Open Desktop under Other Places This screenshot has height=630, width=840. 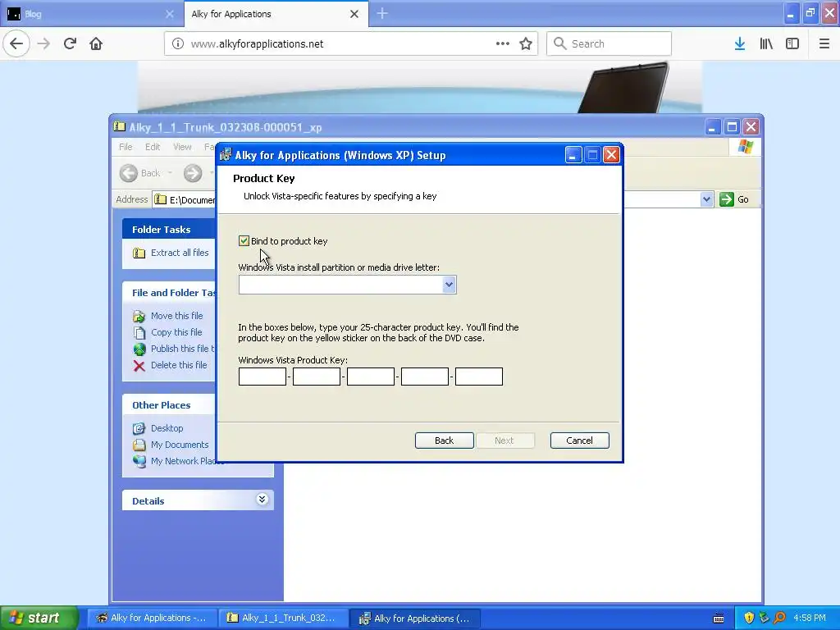pyautogui.click(x=167, y=428)
